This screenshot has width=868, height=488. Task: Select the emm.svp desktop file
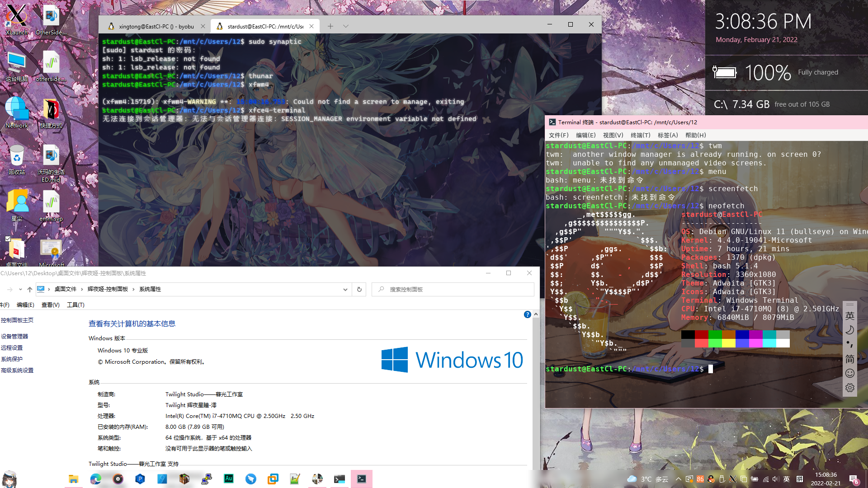coord(51,206)
